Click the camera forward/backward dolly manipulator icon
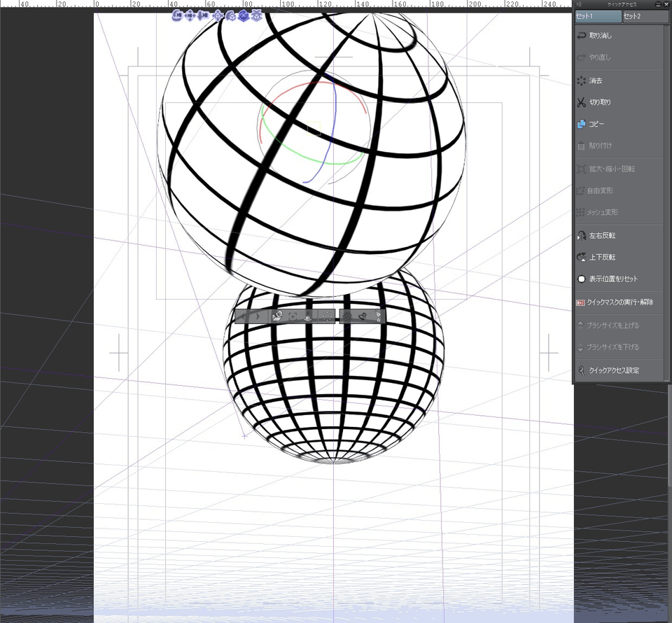 tap(203, 16)
